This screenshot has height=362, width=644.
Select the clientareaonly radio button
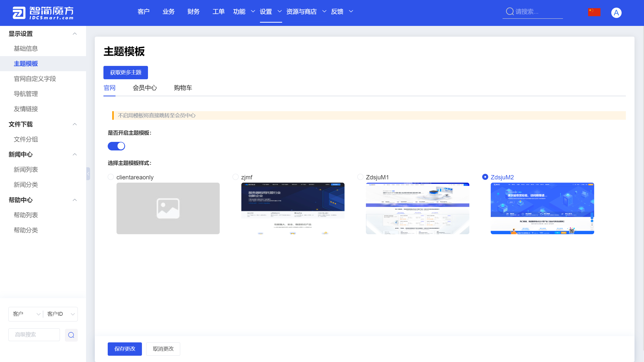pos(110,177)
